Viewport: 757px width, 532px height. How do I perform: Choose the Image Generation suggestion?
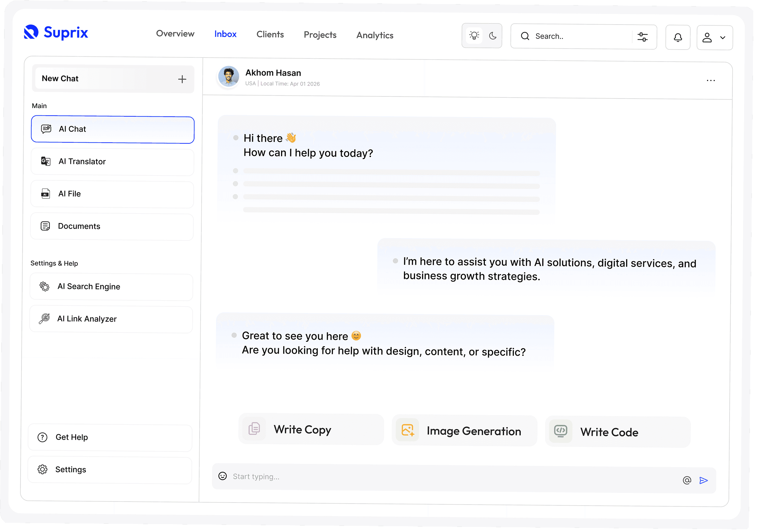coord(465,431)
